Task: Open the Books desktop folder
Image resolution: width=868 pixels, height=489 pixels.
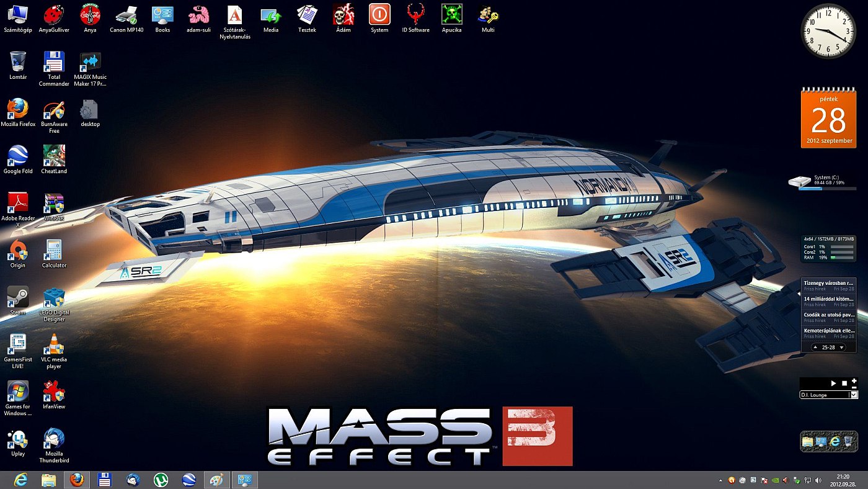Action: [162, 19]
